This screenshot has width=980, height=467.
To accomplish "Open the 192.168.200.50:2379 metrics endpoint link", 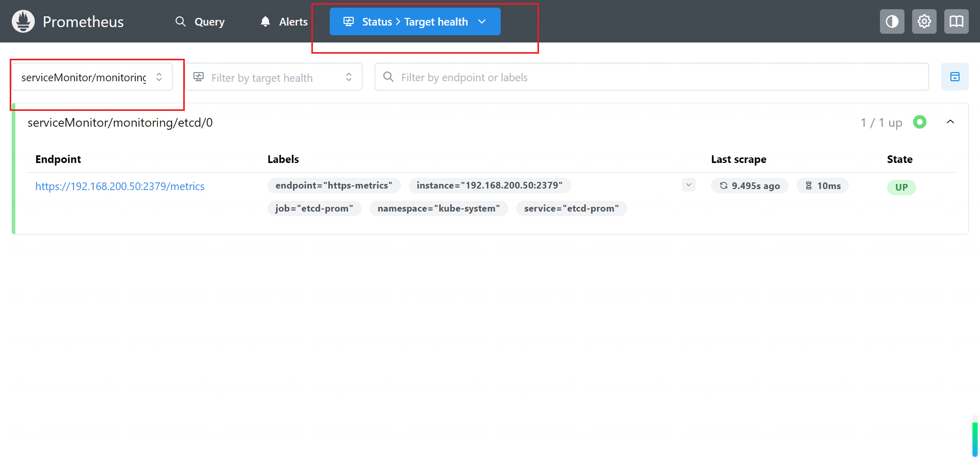I will pyautogui.click(x=120, y=186).
